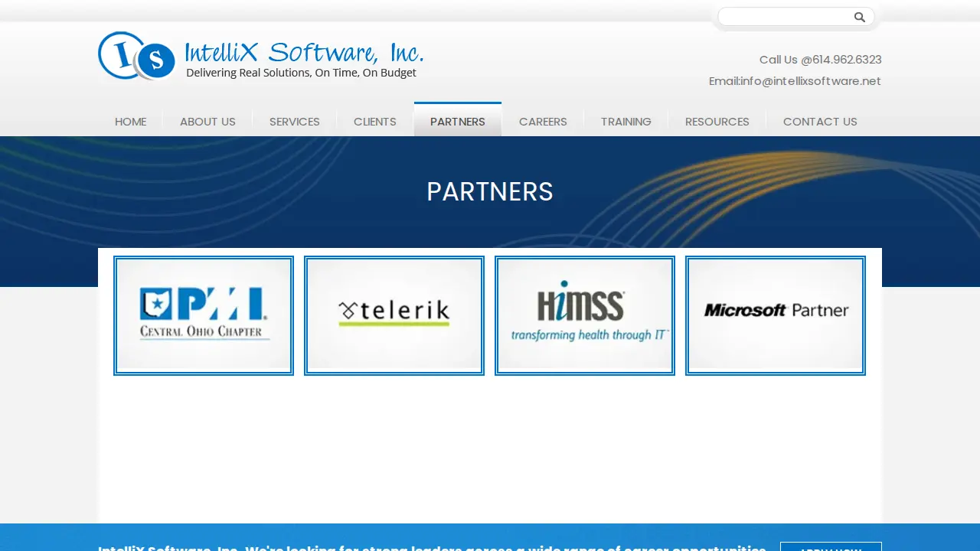The width and height of the screenshot is (980, 551).
Task: Focus the search input field
Action: click(786, 17)
